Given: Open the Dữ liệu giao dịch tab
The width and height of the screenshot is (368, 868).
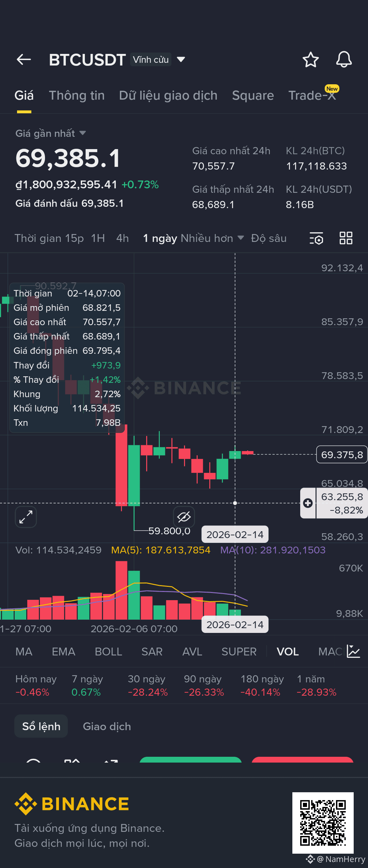Looking at the screenshot, I should [x=168, y=96].
